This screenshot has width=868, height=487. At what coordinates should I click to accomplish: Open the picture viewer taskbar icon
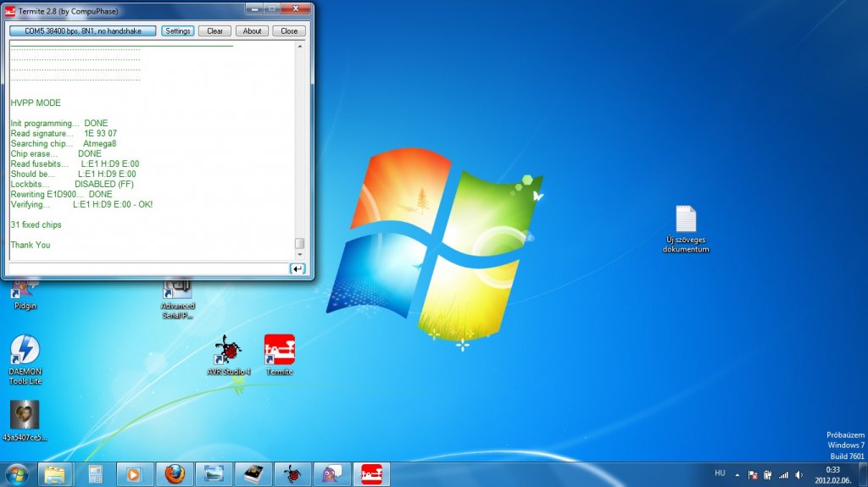[214, 474]
